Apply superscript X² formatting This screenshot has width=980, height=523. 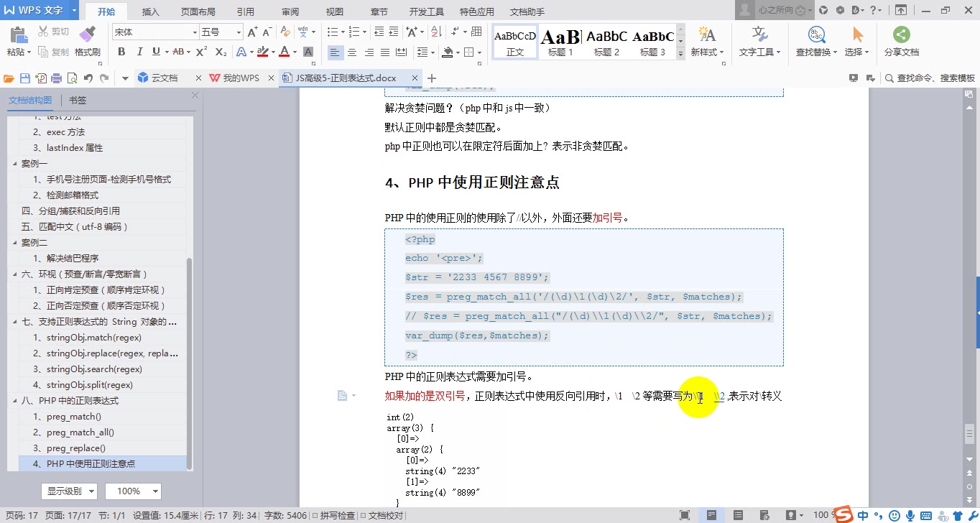tap(202, 52)
